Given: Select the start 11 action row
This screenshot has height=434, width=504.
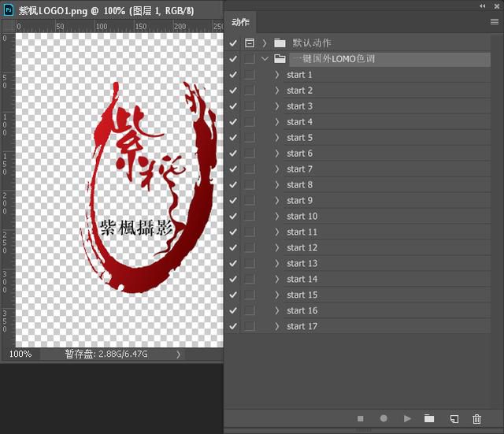Looking at the screenshot, I should pyautogui.click(x=387, y=232).
